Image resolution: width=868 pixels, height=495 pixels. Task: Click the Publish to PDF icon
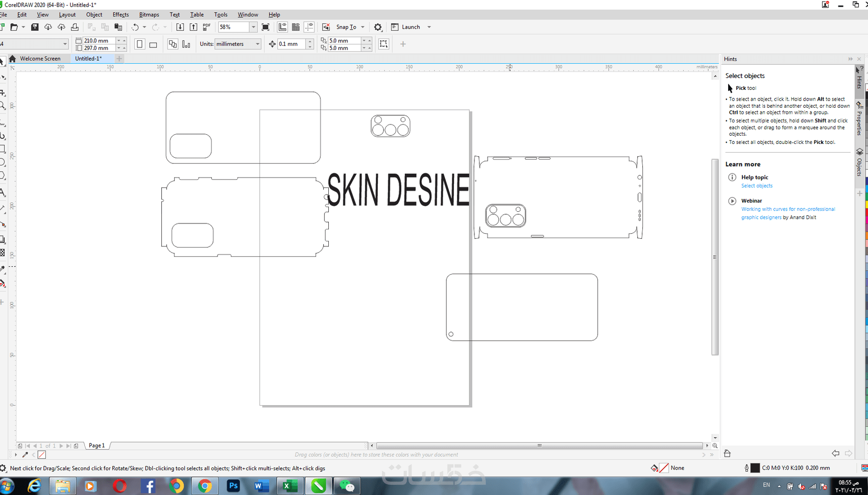(x=207, y=27)
